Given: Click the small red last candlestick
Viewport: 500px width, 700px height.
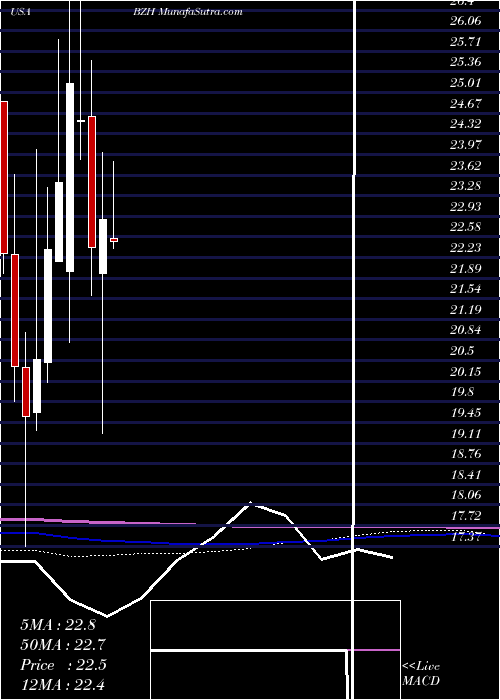Looking at the screenshot, I should click(x=114, y=240).
